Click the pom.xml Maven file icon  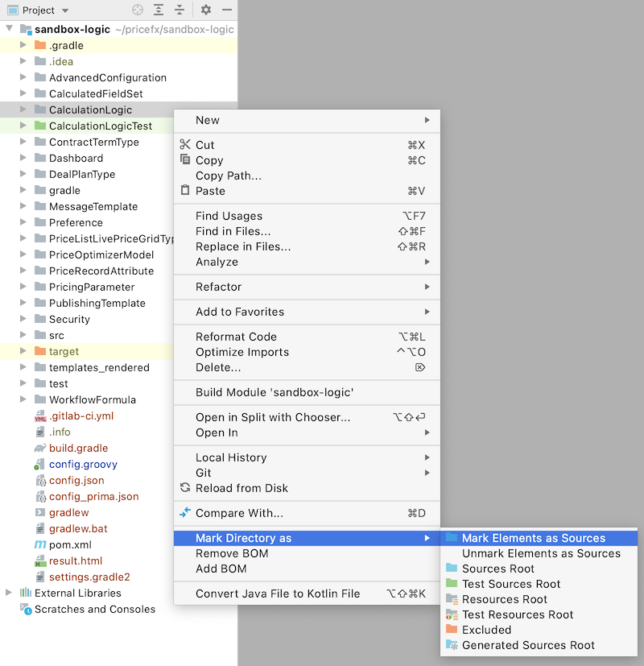(x=40, y=545)
